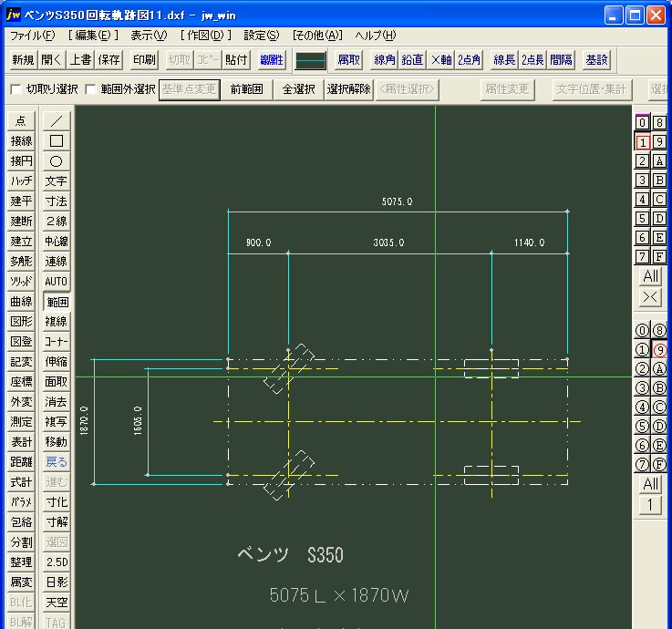Screen dimensions: 672x629
Task: Select the 移動 move tool
Action: pyautogui.click(x=57, y=442)
